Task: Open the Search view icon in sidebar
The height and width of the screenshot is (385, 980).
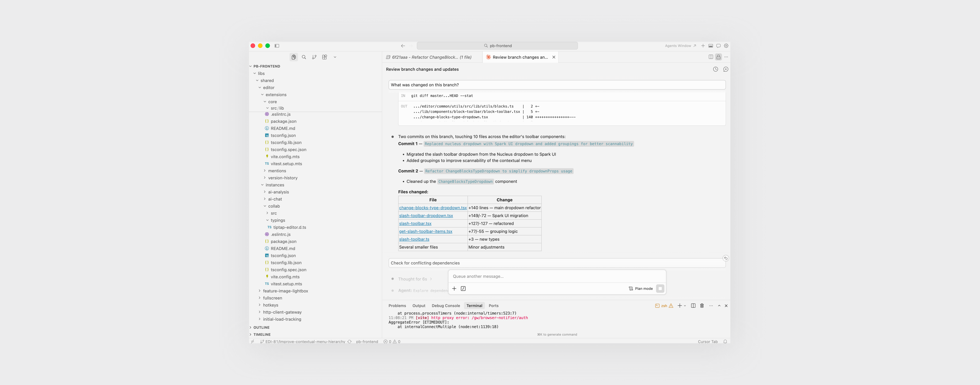Action: 304,57
